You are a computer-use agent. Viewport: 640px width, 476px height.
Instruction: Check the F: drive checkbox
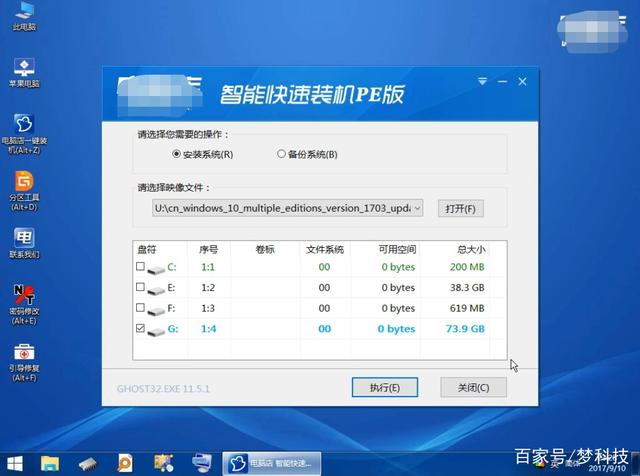point(140,307)
